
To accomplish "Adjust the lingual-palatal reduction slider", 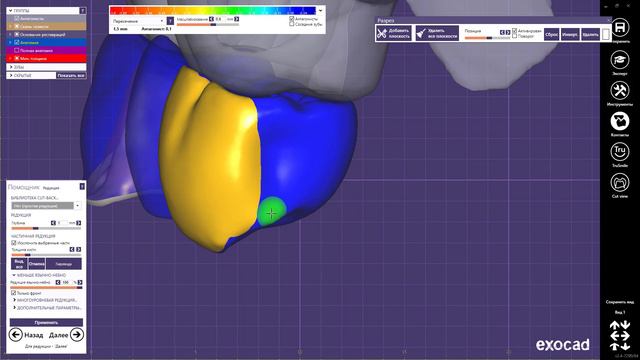I will click(46, 287).
